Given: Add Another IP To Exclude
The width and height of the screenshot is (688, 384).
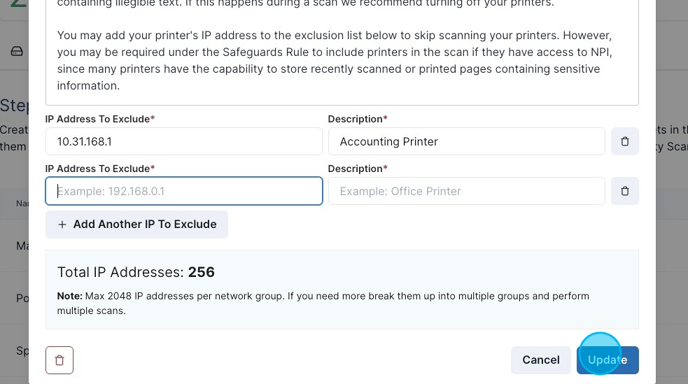Looking at the screenshot, I should [136, 224].
